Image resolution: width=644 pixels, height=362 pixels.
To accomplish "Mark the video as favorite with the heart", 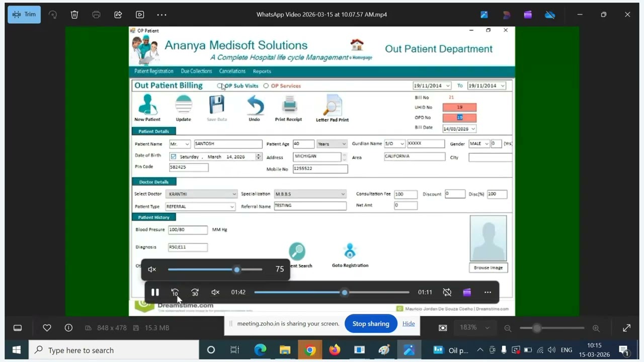I will pyautogui.click(x=47, y=328).
